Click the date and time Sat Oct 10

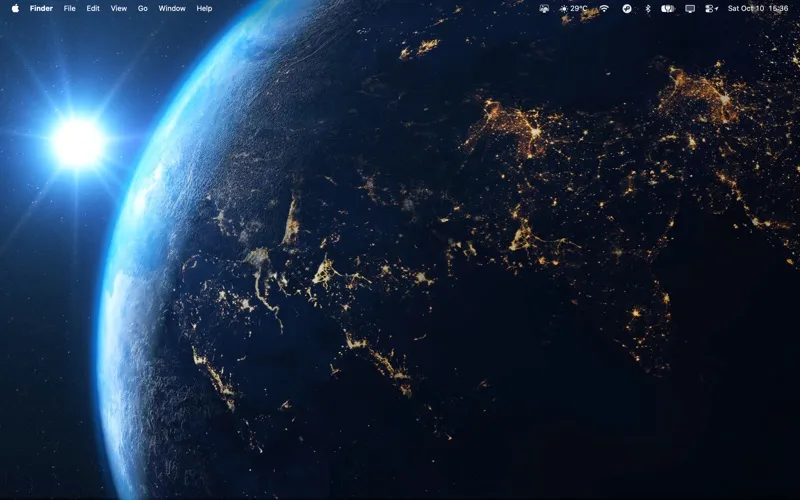point(758,8)
